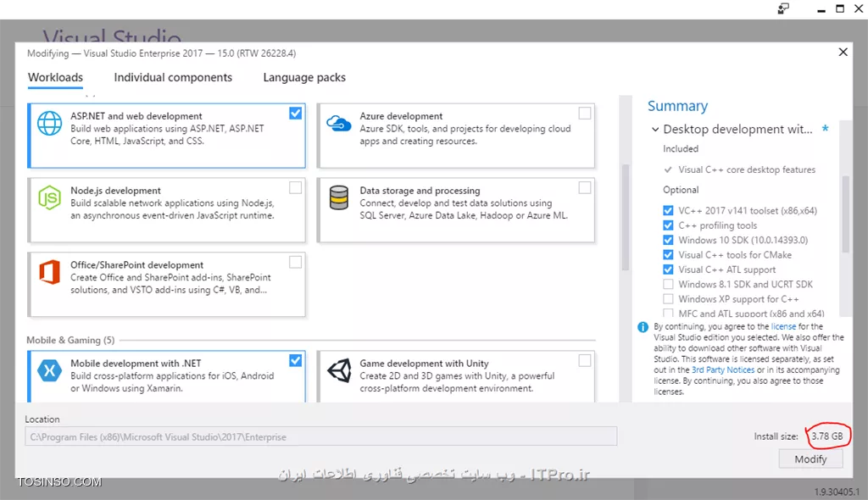Viewport: 868px width, 500px height.
Task: Check Windows 8.1 SDK and UCRT SDK
Action: [x=668, y=284]
